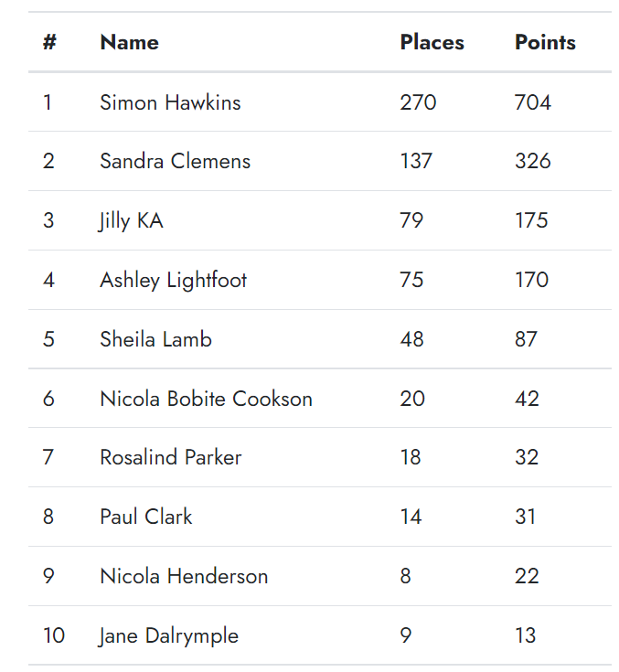Click Nicola Bobite Cookson's name
619x672 pixels.
tap(206, 399)
